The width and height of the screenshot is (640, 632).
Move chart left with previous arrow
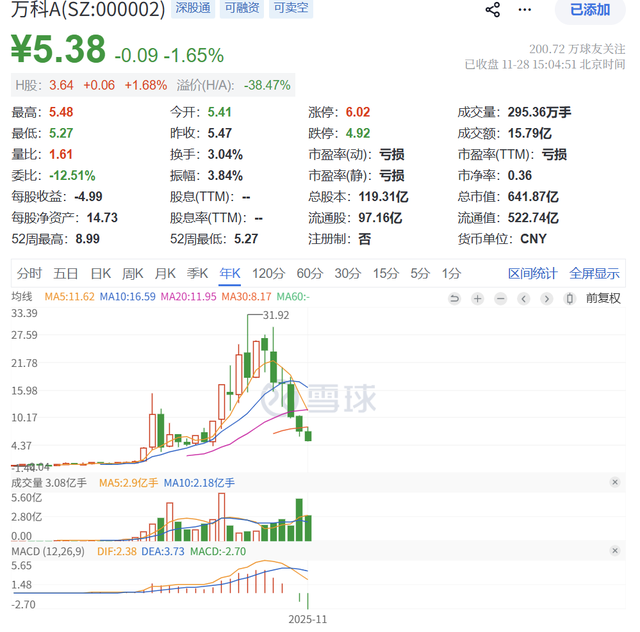[x=524, y=299]
